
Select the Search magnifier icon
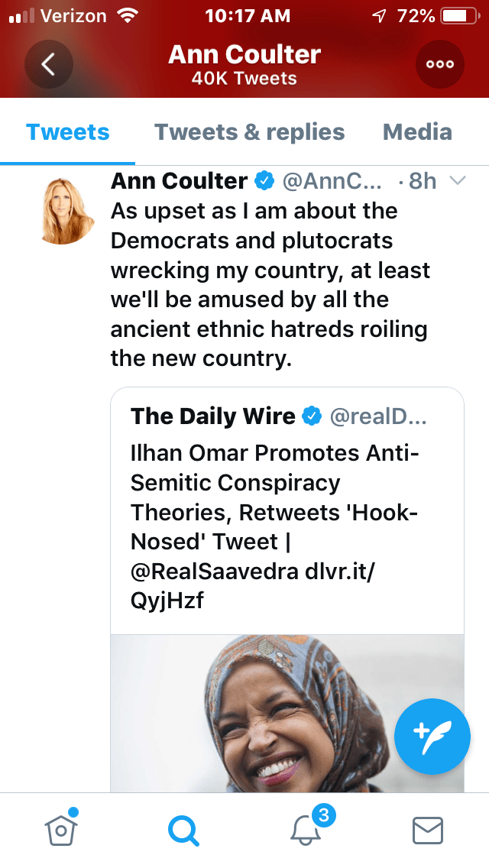pos(183,830)
